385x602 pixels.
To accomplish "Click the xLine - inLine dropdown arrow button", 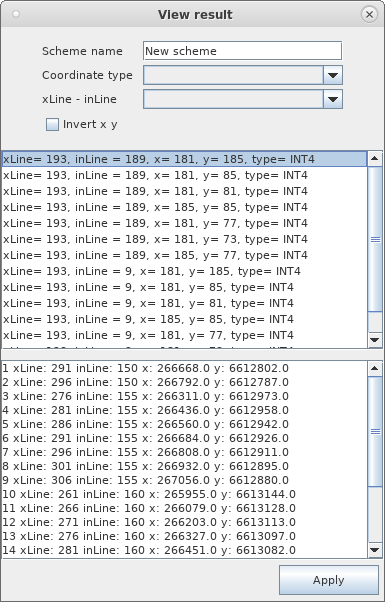I will point(333,99).
